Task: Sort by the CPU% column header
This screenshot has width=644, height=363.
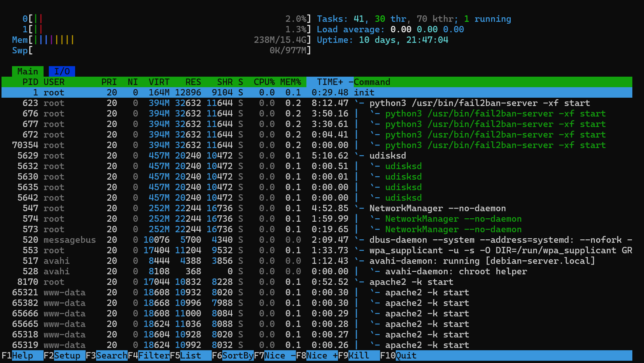Action: (264, 82)
